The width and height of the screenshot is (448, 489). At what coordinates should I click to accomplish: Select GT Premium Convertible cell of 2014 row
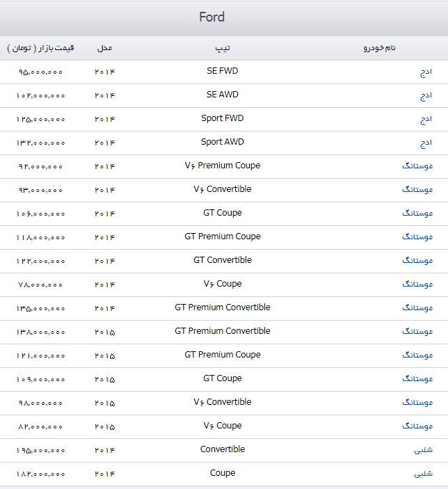pos(223,307)
